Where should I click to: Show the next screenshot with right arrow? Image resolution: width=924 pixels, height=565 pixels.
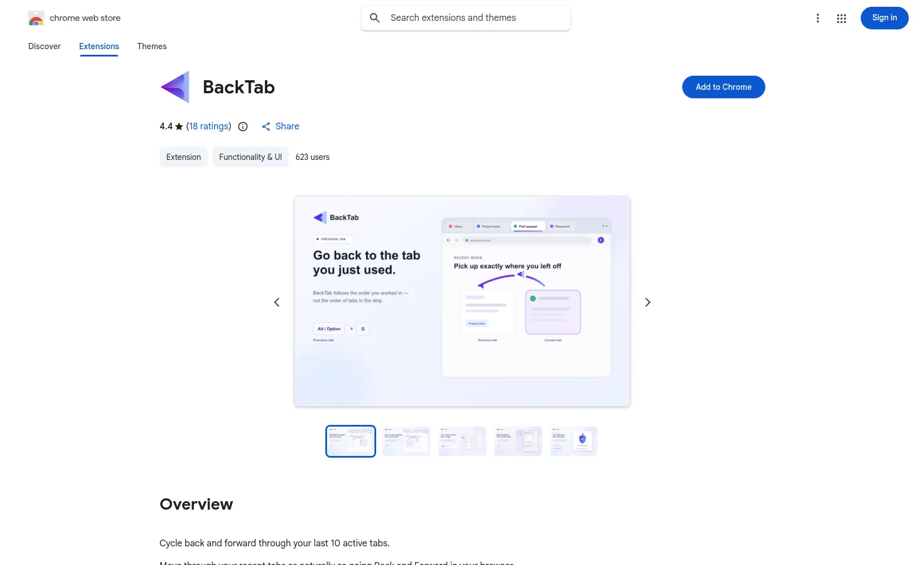pyautogui.click(x=648, y=302)
